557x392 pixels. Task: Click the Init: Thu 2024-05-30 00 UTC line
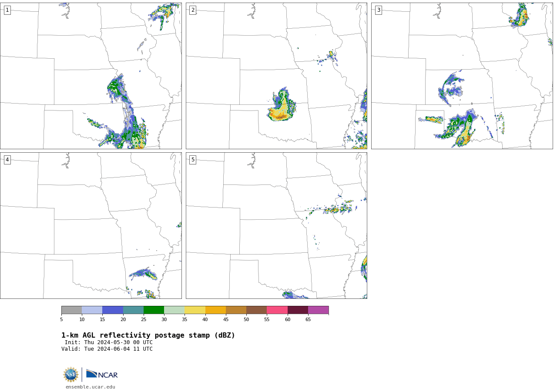pyautogui.click(x=109, y=342)
